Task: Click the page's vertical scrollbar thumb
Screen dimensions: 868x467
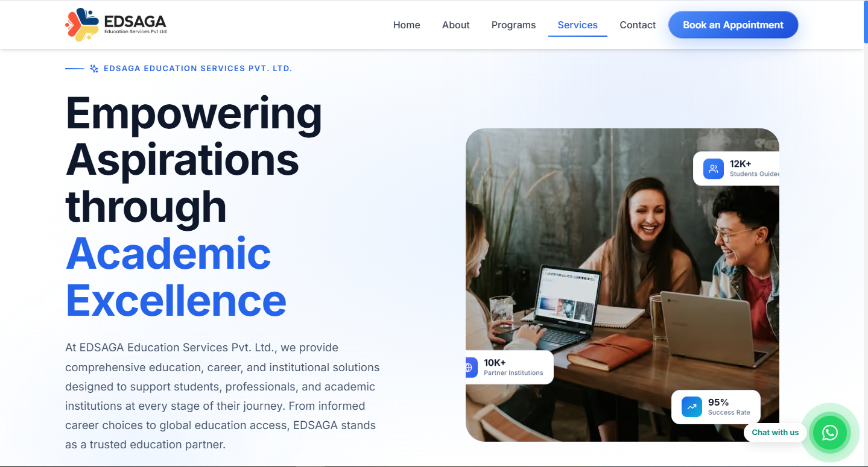Action: 866,22
